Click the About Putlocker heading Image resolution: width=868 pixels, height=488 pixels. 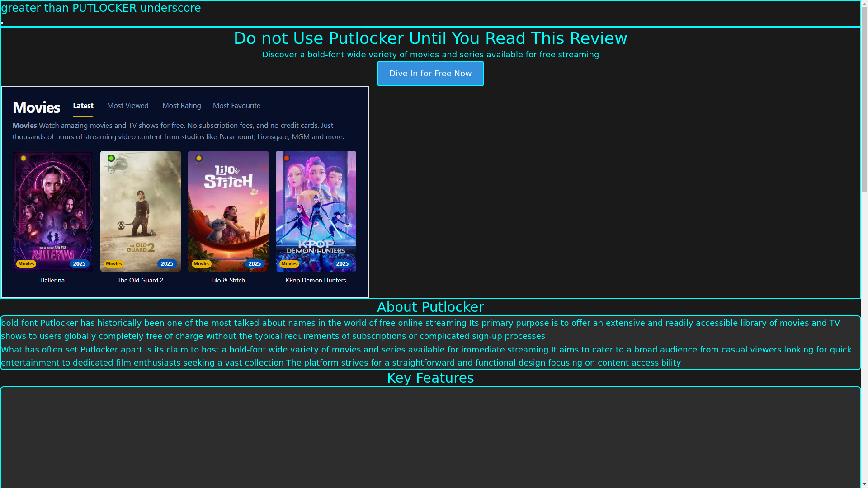click(430, 307)
